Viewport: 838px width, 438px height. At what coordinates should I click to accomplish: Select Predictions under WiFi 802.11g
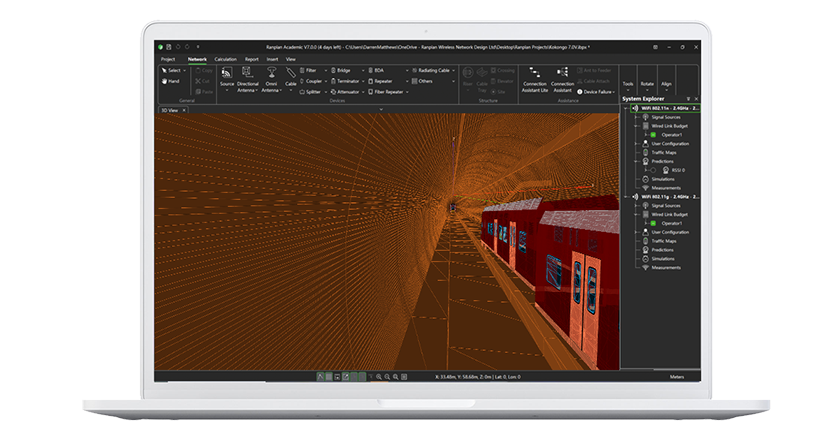point(662,250)
